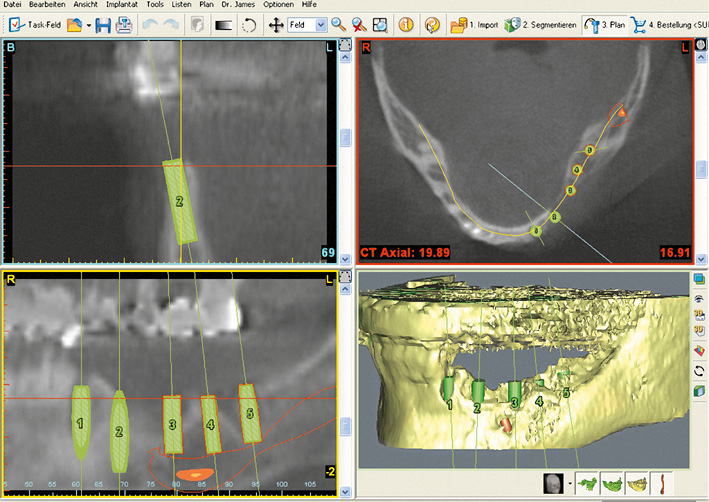Show the nerve canal model thumbnail

pyautogui.click(x=661, y=484)
